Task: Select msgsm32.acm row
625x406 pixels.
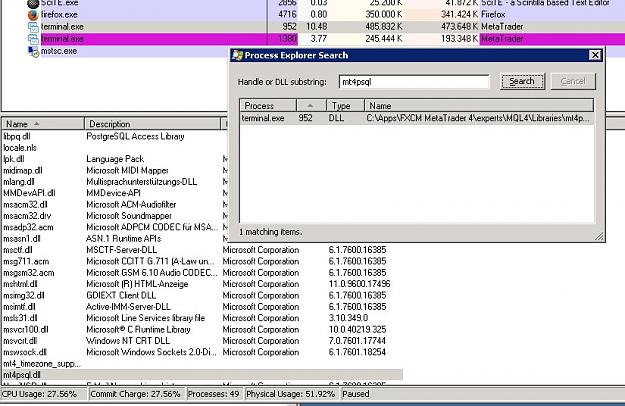Action: [x=29, y=273]
